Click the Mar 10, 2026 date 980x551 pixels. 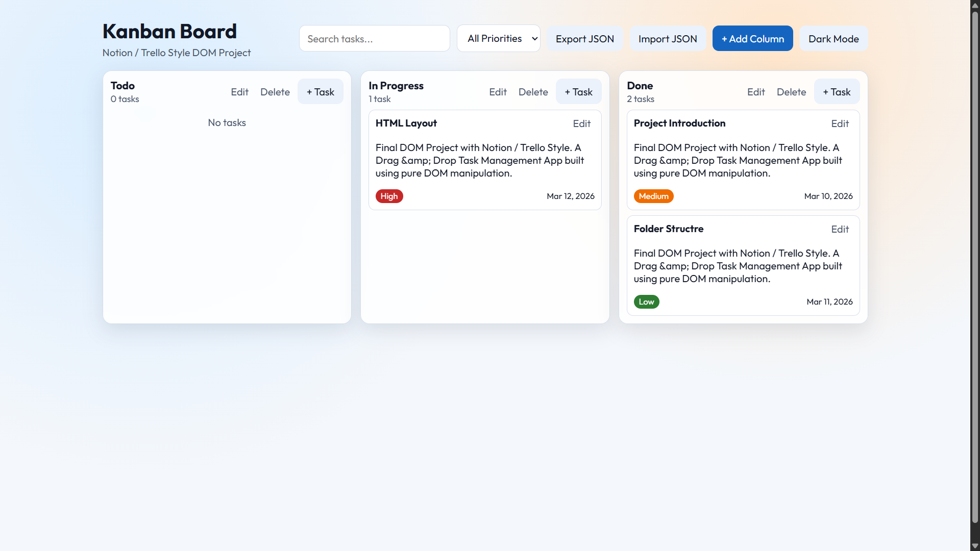pyautogui.click(x=828, y=196)
